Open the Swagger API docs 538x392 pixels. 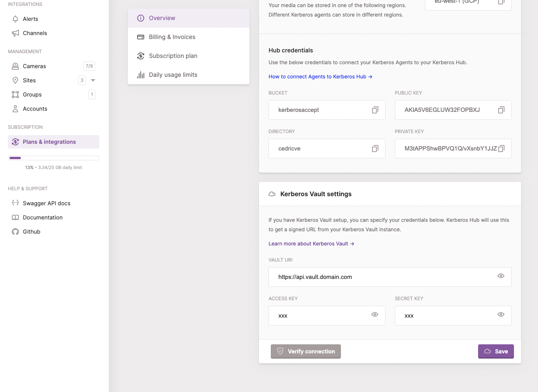pos(46,203)
